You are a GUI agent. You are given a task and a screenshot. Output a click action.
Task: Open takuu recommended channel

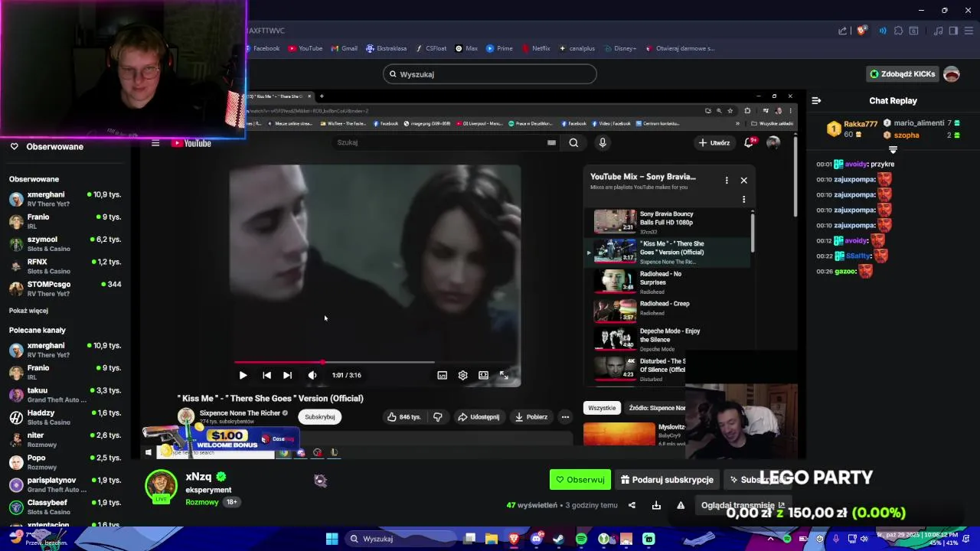[65, 395]
